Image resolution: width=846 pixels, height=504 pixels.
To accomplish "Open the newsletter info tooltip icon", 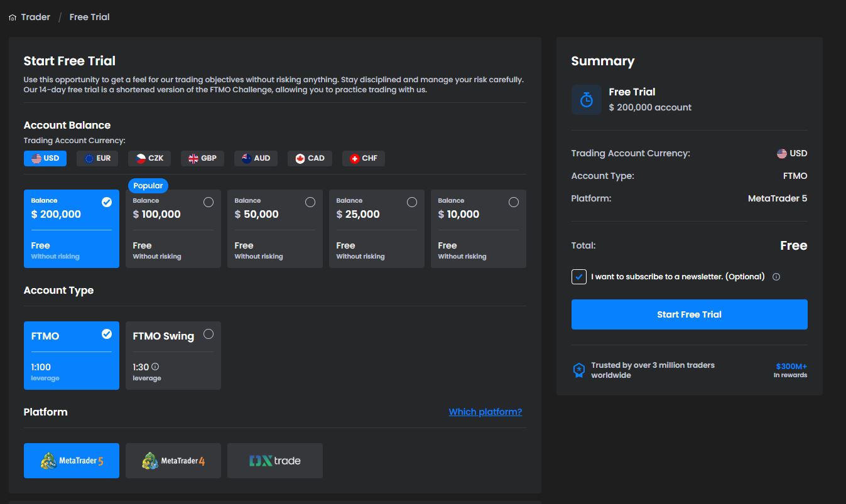I will click(776, 276).
